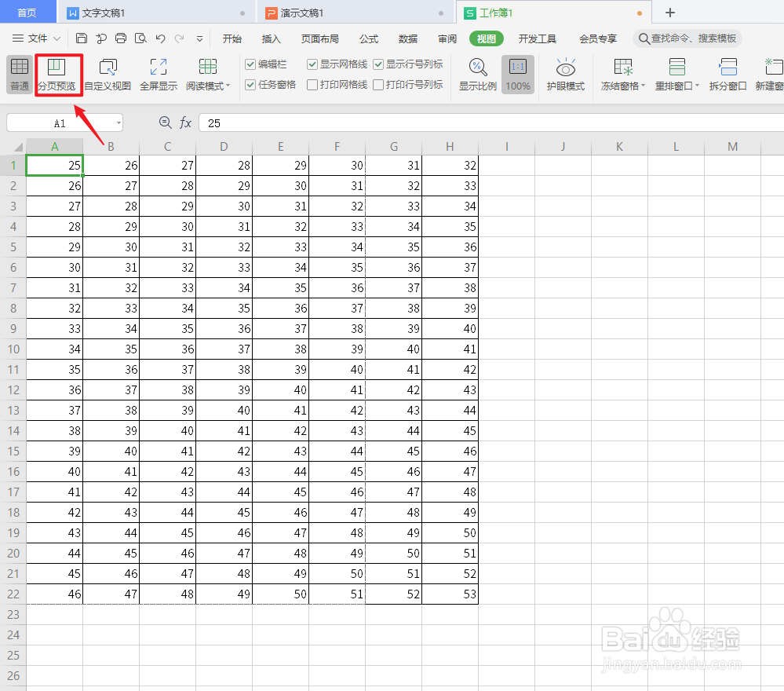The height and width of the screenshot is (691, 784).
Task: Select cell D5 containing 32
Action: (224, 247)
